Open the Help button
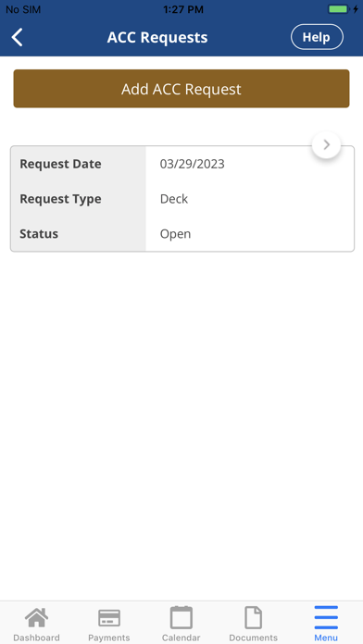Screen dimensions: 363x644 click(317, 37)
